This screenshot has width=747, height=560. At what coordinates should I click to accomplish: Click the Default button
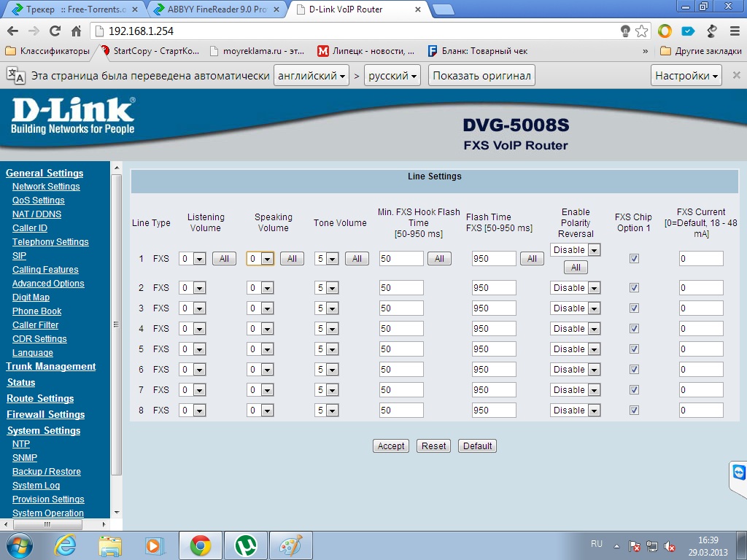[x=477, y=446]
